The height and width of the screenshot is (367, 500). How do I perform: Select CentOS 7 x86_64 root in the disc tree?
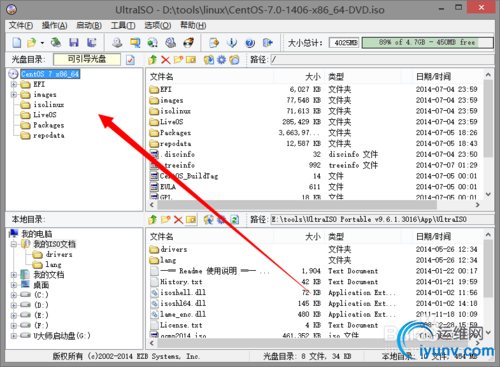coord(50,74)
